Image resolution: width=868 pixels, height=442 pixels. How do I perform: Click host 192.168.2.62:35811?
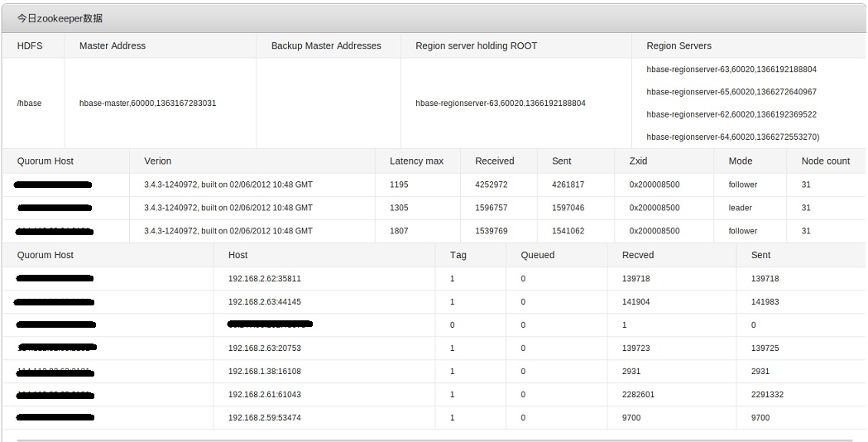click(264, 279)
